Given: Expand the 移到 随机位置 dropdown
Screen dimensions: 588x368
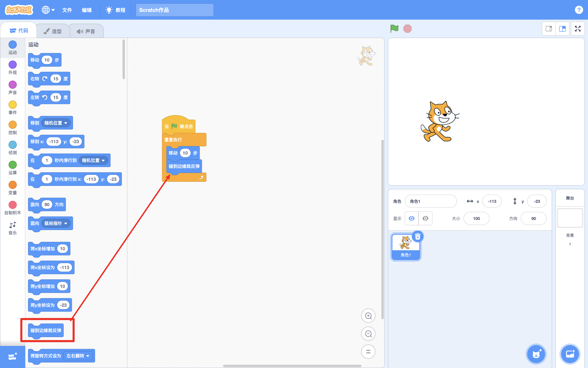Looking at the screenshot, I should [56, 123].
